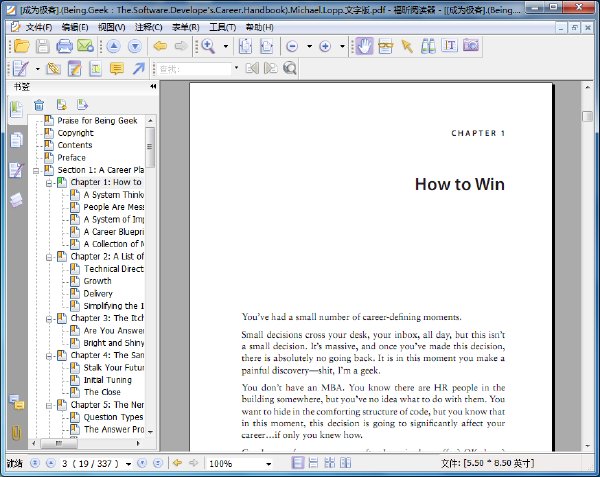Image resolution: width=600 pixels, height=477 pixels.
Task: Show the layers side panel tab
Action: 16,200
